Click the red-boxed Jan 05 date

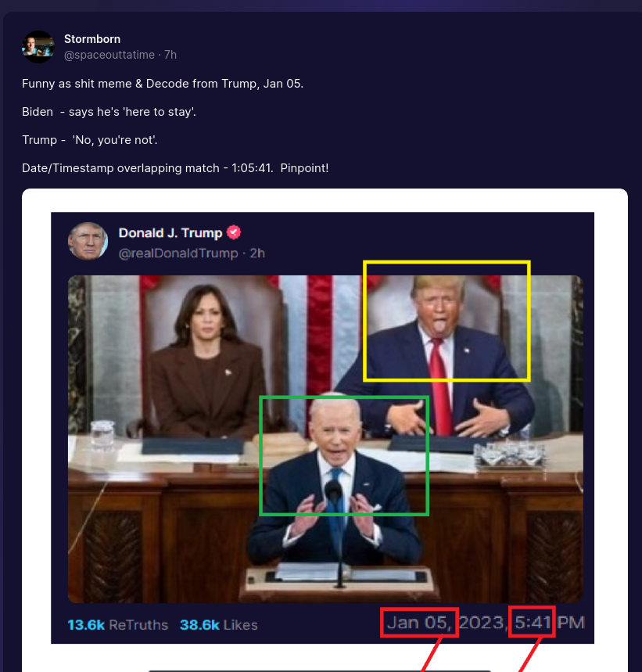click(419, 622)
